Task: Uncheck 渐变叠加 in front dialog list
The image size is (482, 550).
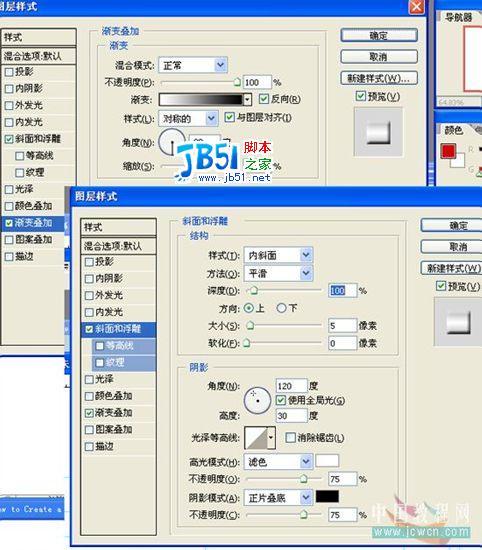Action: coord(89,413)
